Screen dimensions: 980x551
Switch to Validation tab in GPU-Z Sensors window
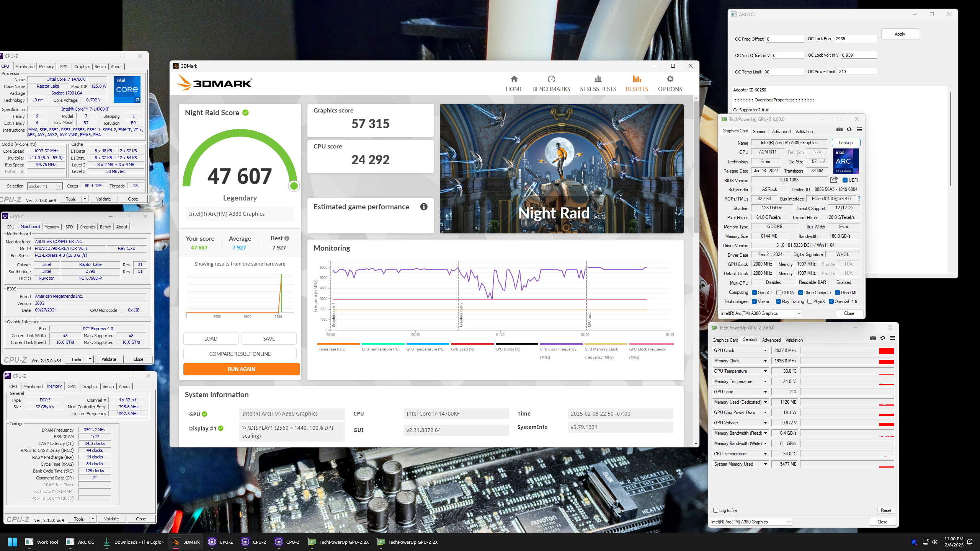tap(794, 340)
